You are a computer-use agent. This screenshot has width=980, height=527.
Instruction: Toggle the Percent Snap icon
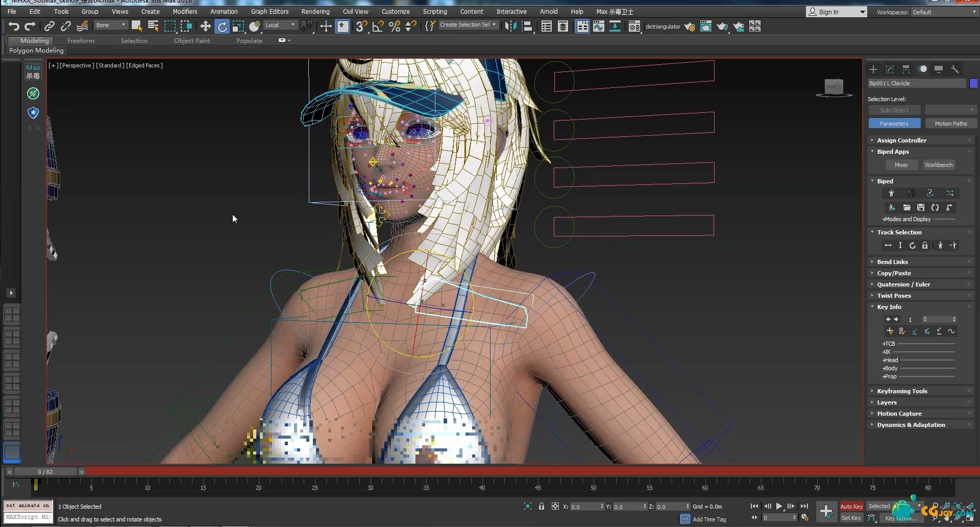point(395,26)
